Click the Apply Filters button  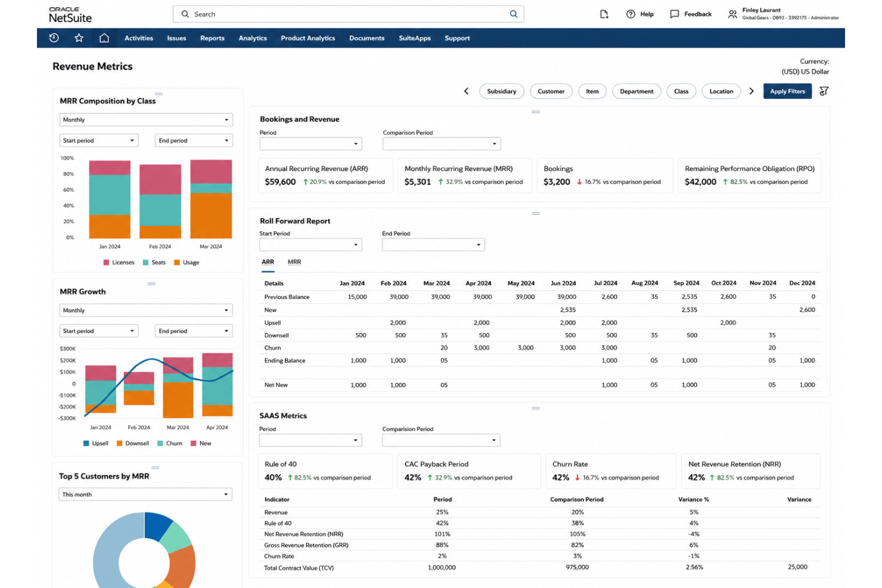(x=787, y=91)
